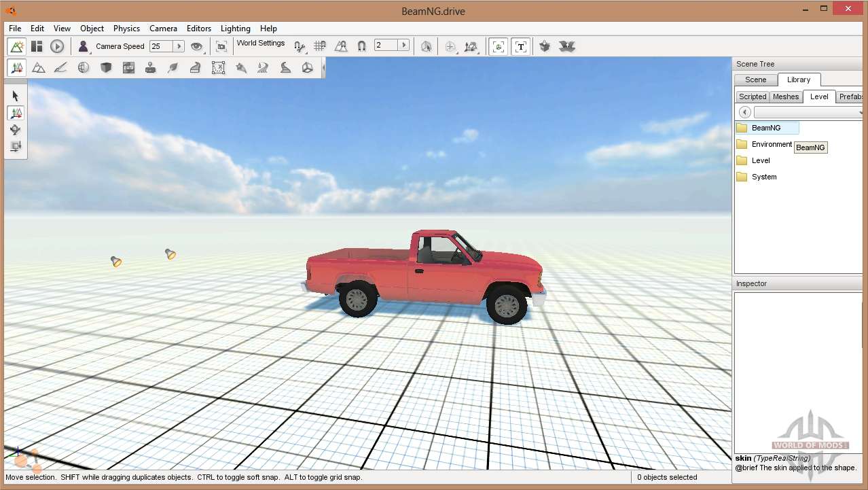Open the object center mode icon
868x490 pixels.
(450, 46)
